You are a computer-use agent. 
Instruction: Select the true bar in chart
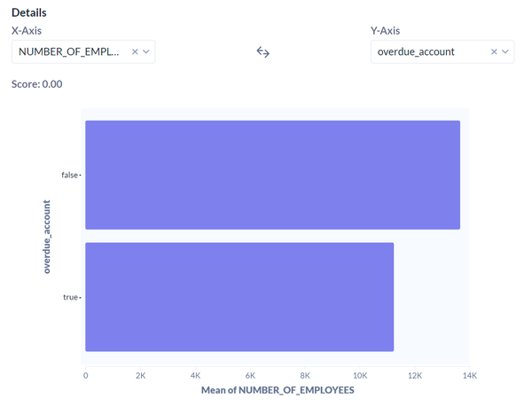click(239, 297)
